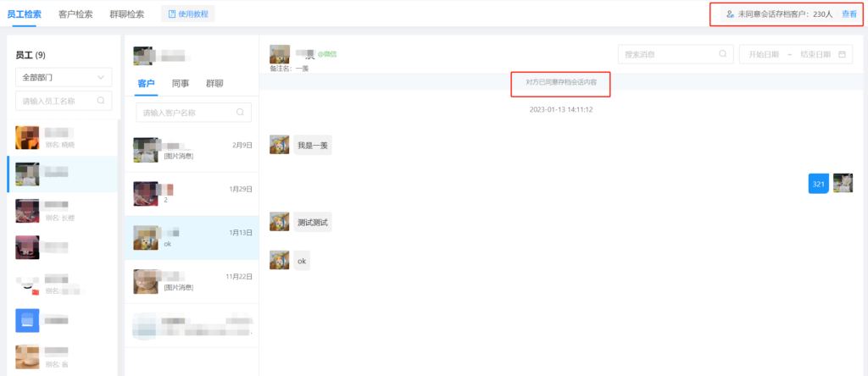Open the calendar icon in date range
Screen dimensions: 868x376
click(x=842, y=54)
